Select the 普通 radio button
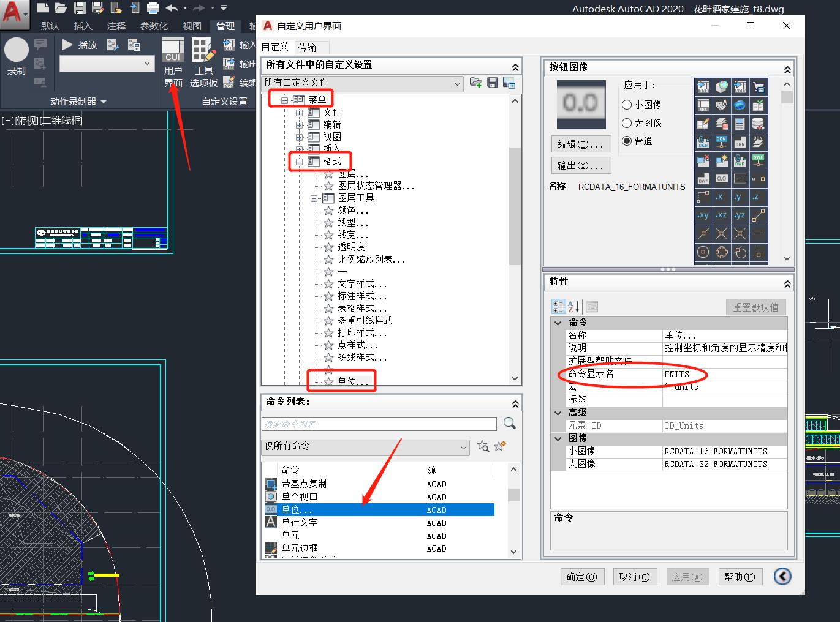Screen dimensions: 840x622 coord(626,141)
